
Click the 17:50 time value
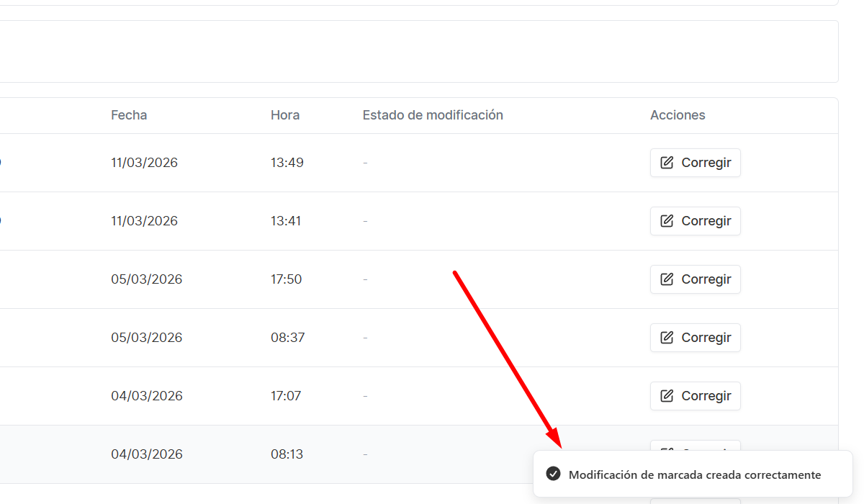coord(286,279)
